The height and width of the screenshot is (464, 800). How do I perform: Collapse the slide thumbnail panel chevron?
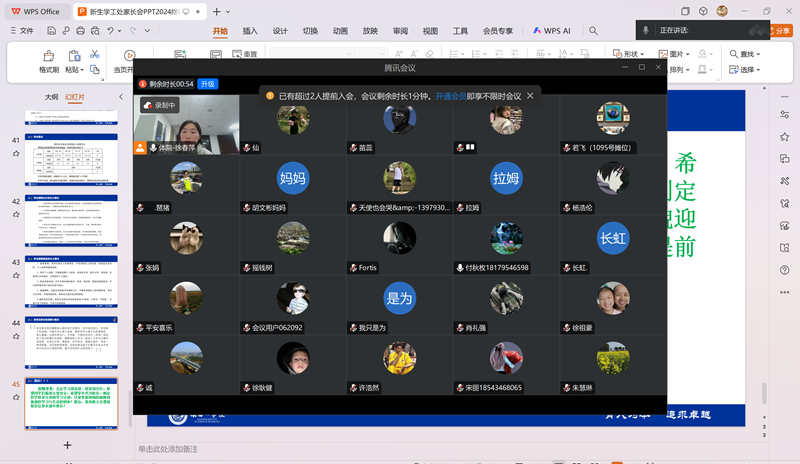[121, 96]
